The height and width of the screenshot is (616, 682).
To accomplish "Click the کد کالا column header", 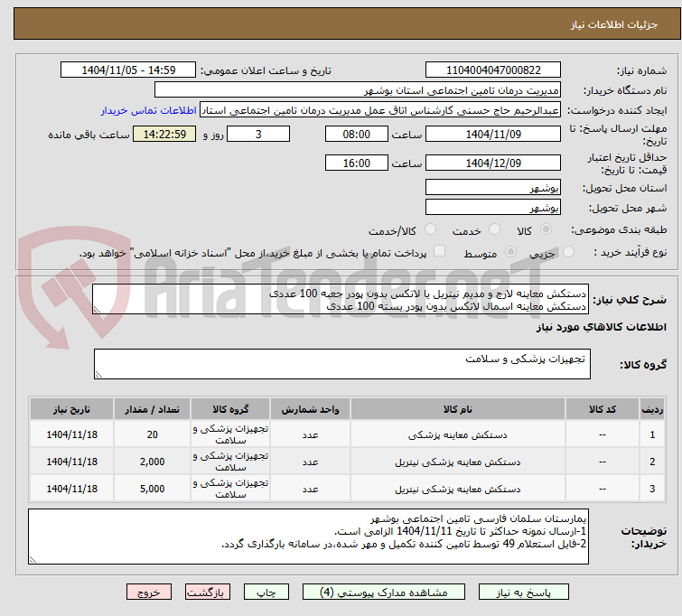I will [x=603, y=409].
